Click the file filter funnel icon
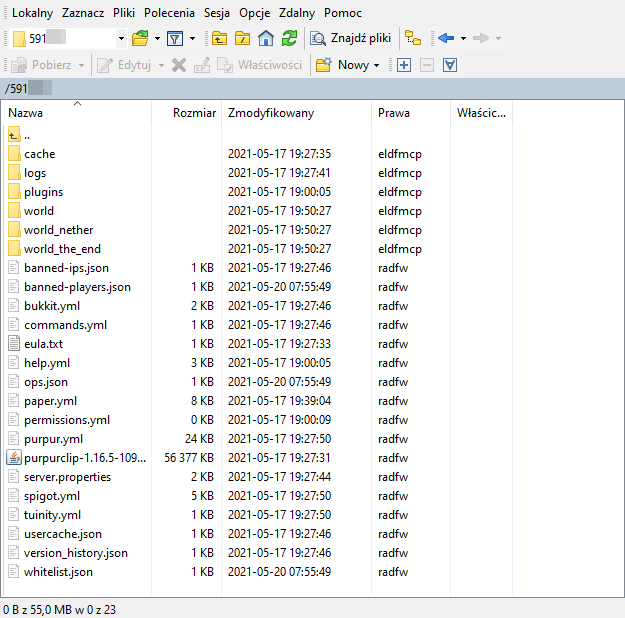The height and width of the screenshot is (618, 625). pyautogui.click(x=175, y=39)
